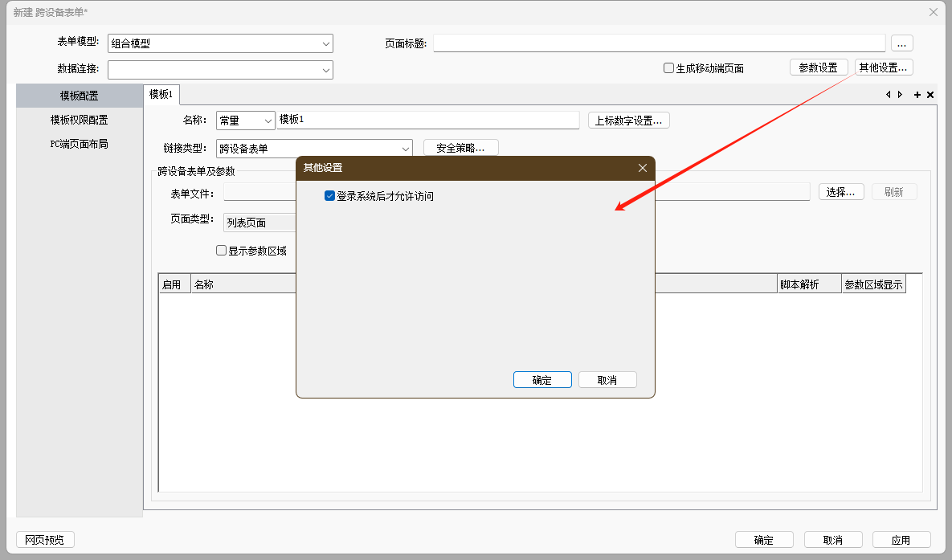
Task: Click the 网页预览 button
Action: tap(45, 540)
